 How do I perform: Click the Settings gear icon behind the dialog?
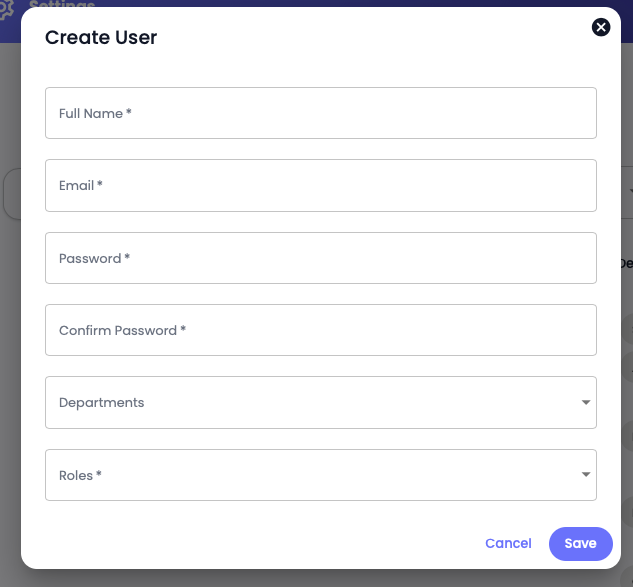6,9
